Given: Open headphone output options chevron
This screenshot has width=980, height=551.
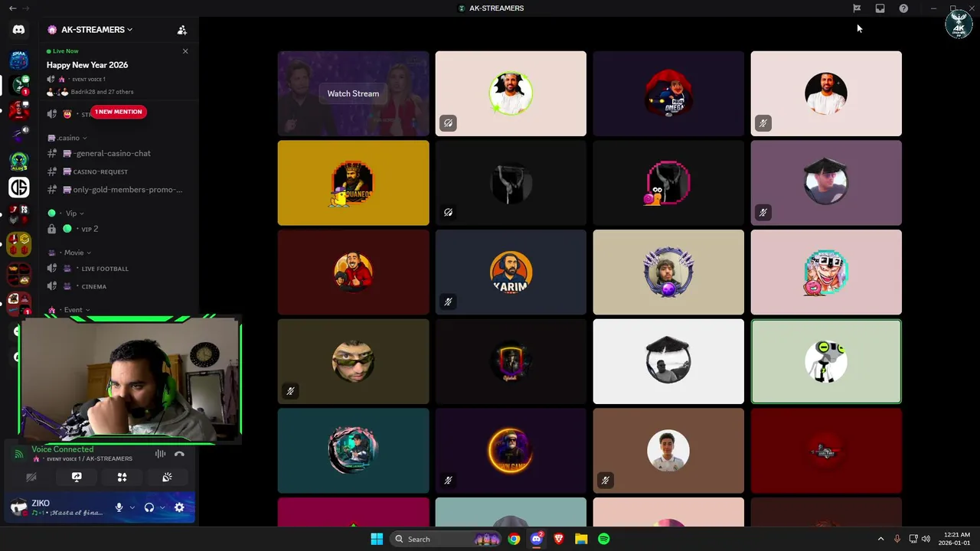Looking at the screenshot, I should tap(162, 507).
